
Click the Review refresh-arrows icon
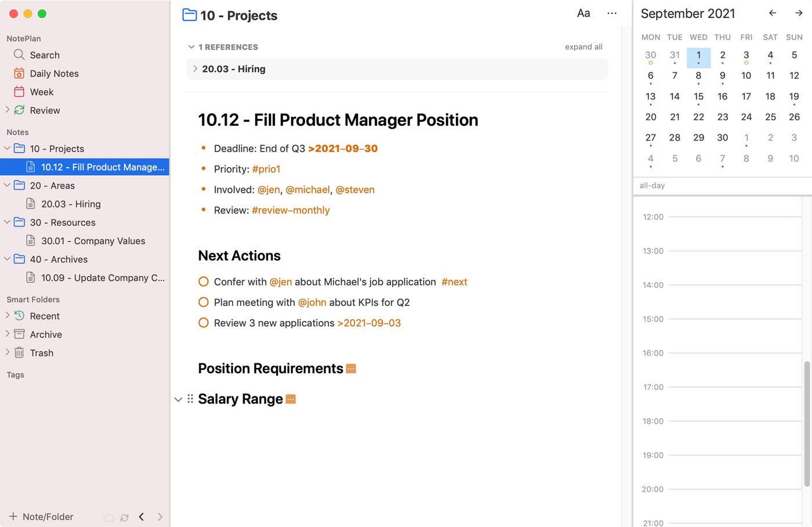pyautogui.click(x=19, y=110)
